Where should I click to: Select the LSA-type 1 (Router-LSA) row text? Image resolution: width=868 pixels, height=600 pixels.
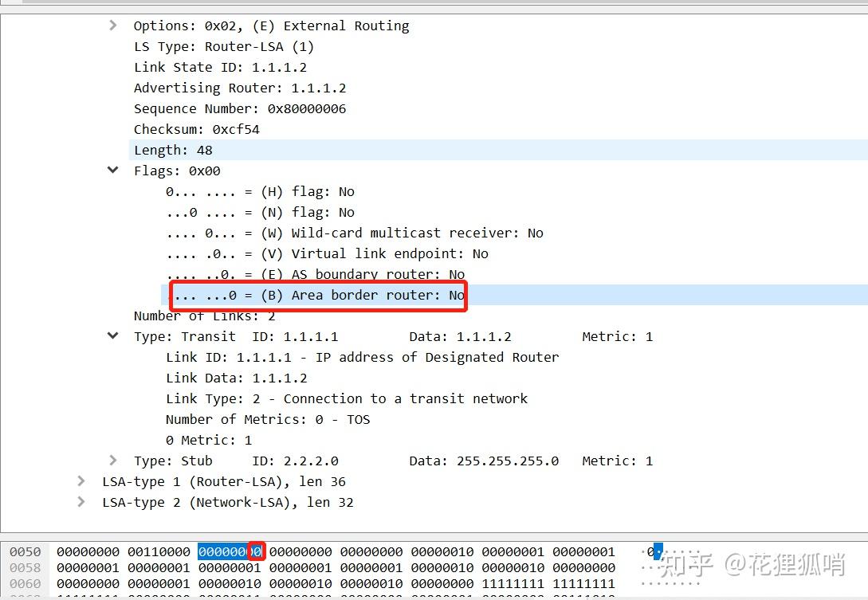pyautogui.click(x=224, y=482)
